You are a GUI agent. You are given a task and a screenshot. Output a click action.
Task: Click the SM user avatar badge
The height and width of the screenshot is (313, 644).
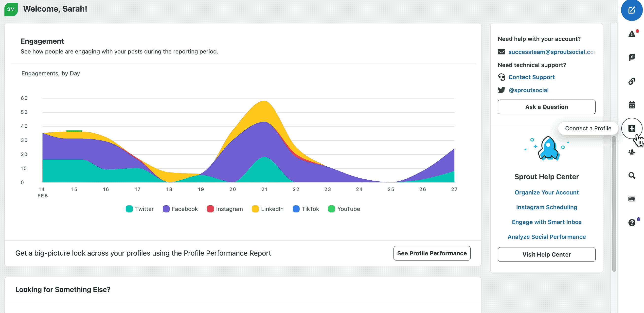pos(11,9)
